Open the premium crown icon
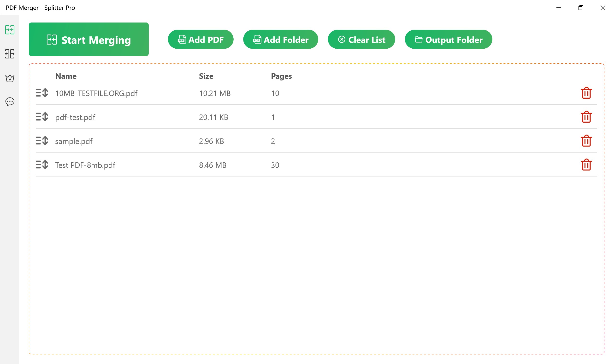The height and width of the screenshot is (364, 614). pyautogui.click(x=10, y=78)
